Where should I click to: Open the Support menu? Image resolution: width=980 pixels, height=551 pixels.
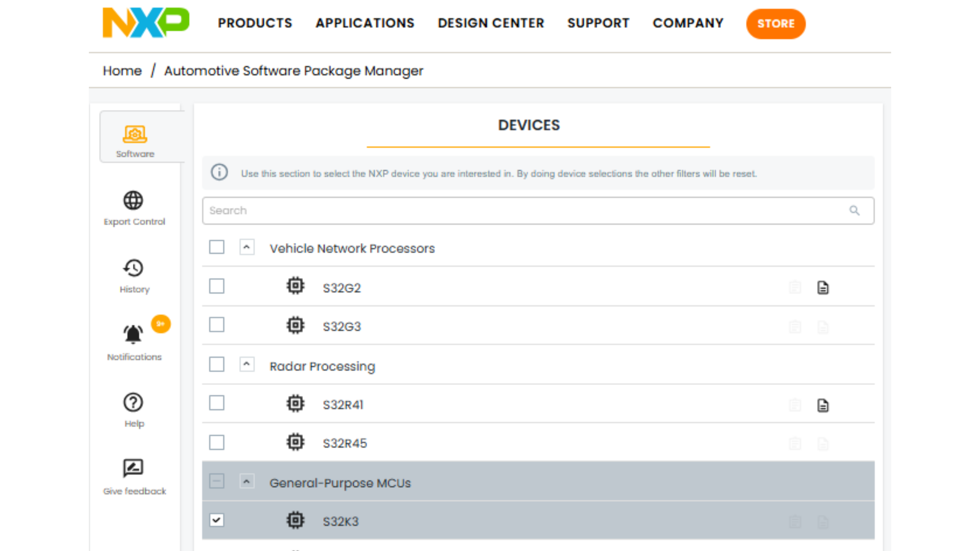[x=598, y=23]
